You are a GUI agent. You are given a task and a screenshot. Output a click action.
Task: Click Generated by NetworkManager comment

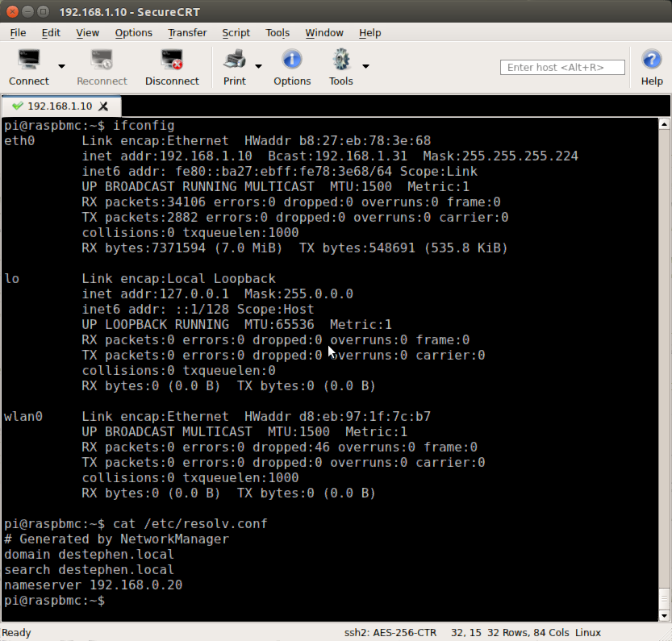pos(116,539)
